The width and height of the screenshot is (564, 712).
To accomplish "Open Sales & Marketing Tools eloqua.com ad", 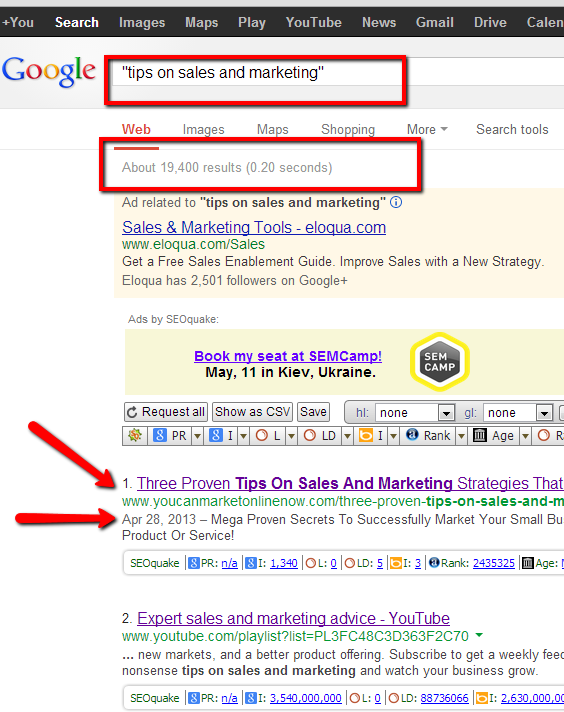I will click(254, 227).
